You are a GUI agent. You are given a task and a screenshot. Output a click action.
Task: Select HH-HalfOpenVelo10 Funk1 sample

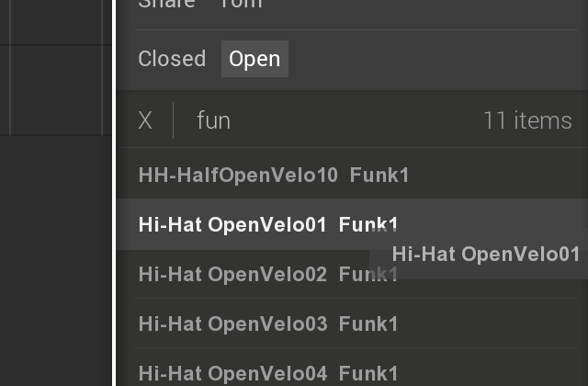(x=352, y=175)
